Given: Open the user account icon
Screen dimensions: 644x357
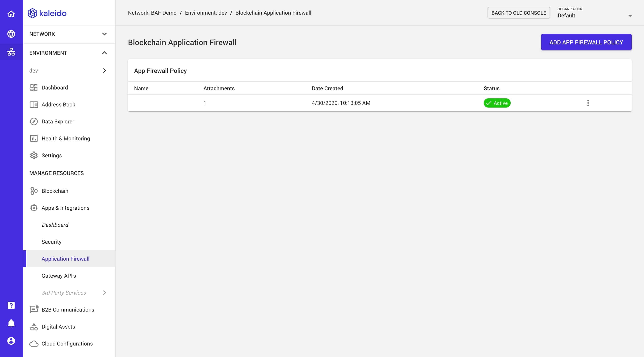Looking at the screenshot, I should (x=11, y=340).
